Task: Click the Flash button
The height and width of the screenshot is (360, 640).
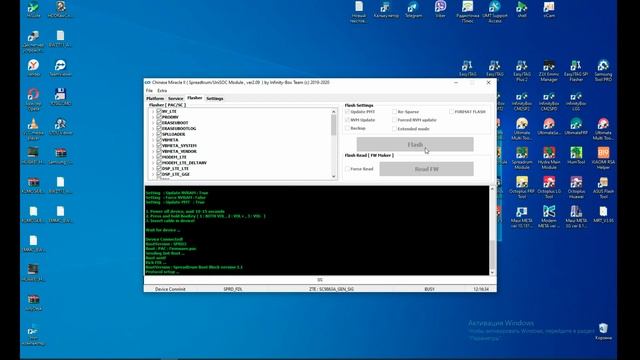Action: pyautogui.click(x=415, y=144)
